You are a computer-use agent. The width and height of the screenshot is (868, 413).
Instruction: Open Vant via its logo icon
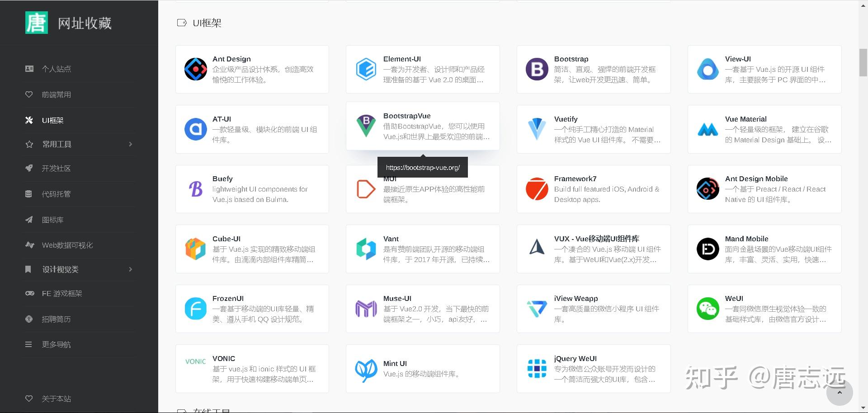coord(366,249)
